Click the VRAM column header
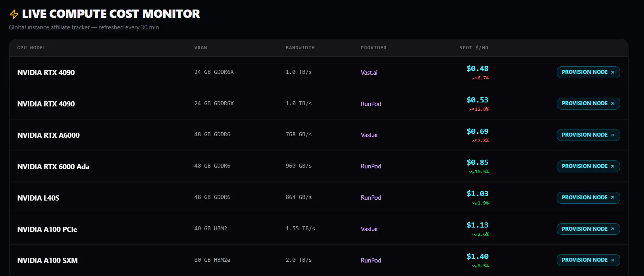 pyautogui.click(x=201, y=48)
